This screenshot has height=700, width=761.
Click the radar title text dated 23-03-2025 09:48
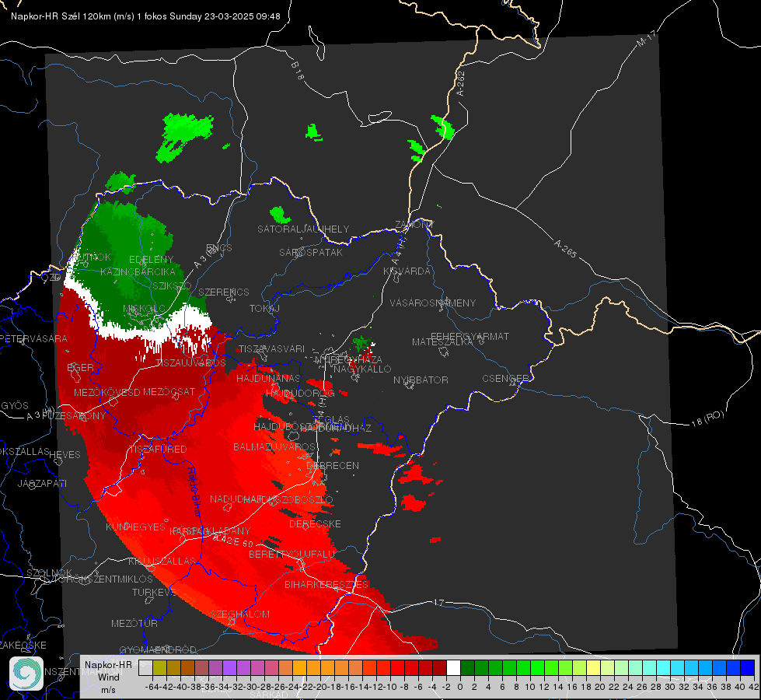coord(145,16)
